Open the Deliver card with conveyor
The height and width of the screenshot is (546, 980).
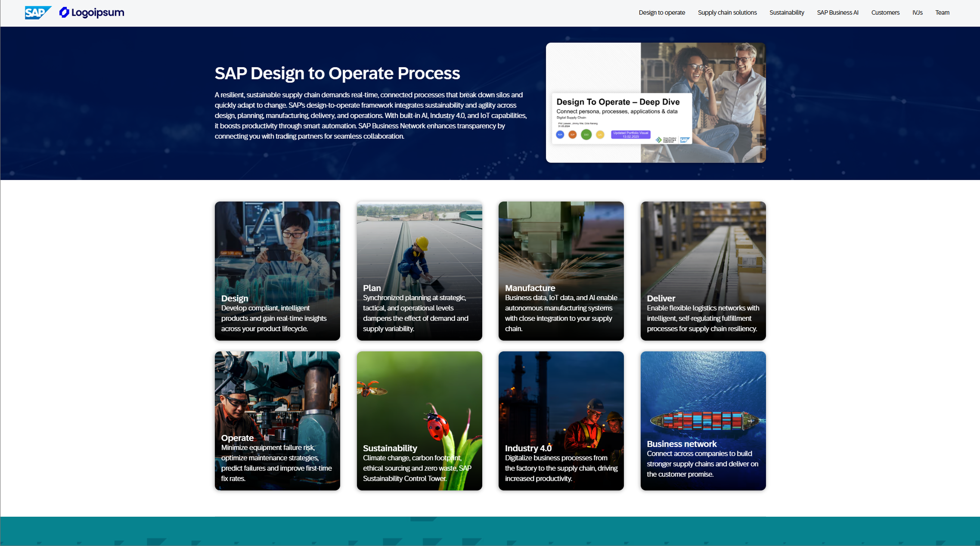703,271
